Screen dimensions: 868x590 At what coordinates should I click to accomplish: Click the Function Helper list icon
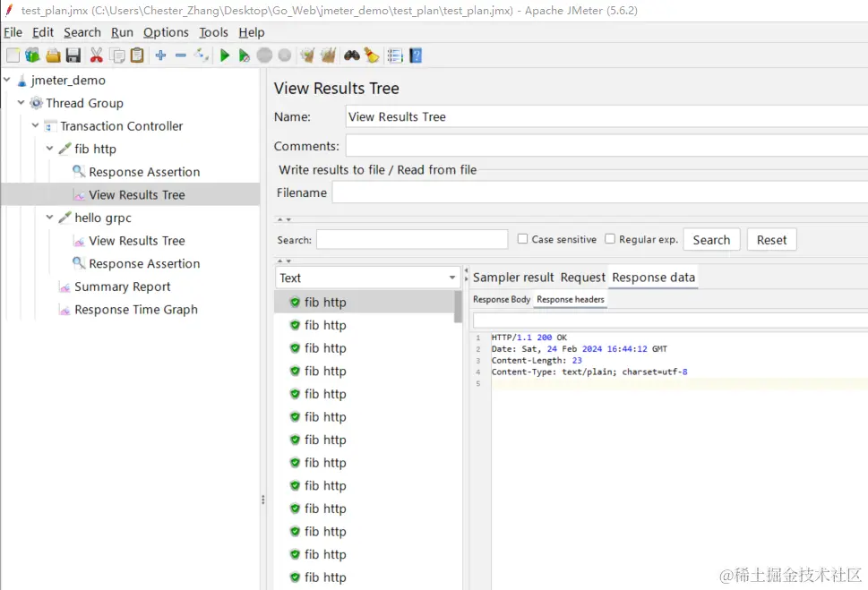(395, 56)
